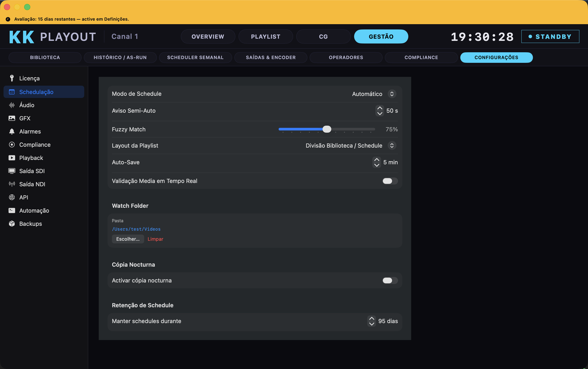Click the Compliance target icon
The height and width of the screenshot is (369, 588).
[12, 145]
